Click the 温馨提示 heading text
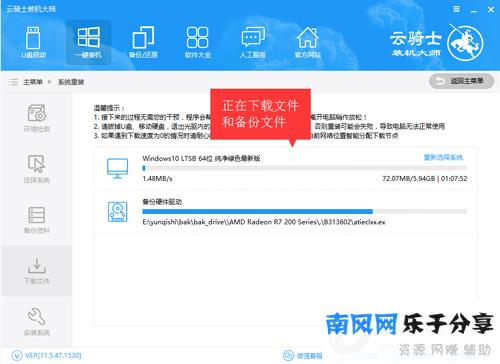 coord(109,108)
